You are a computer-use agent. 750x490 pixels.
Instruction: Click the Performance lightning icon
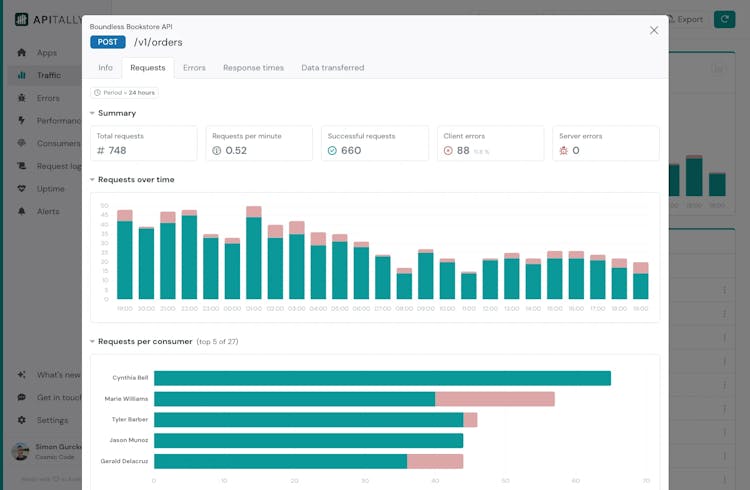[x=22, y=121]
